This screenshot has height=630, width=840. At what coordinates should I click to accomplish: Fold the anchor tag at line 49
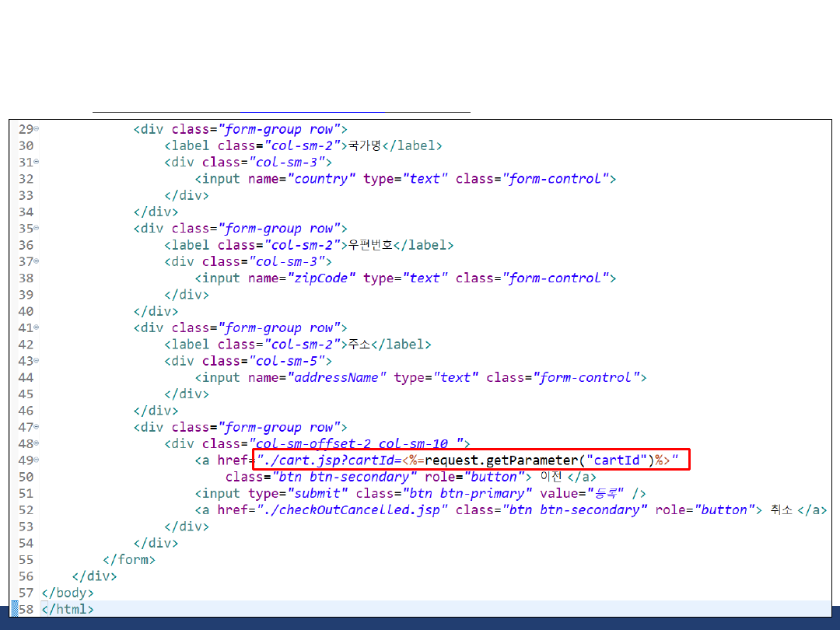[37, 460]
